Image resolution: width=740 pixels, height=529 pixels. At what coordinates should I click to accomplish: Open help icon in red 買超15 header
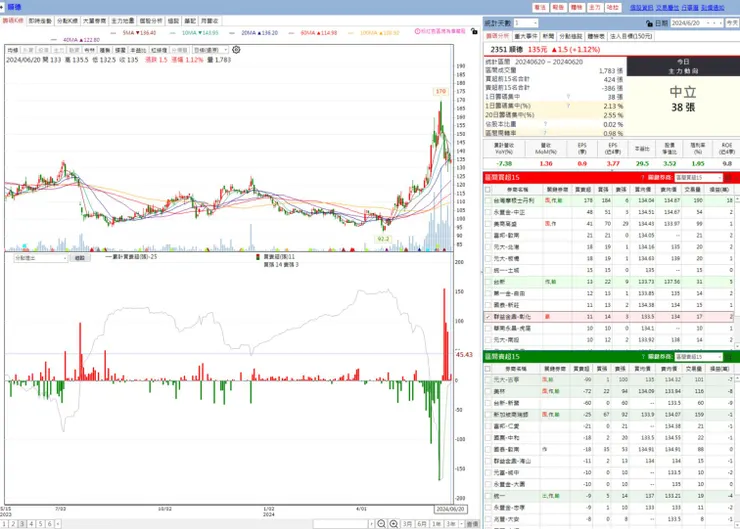coord(642,177)
